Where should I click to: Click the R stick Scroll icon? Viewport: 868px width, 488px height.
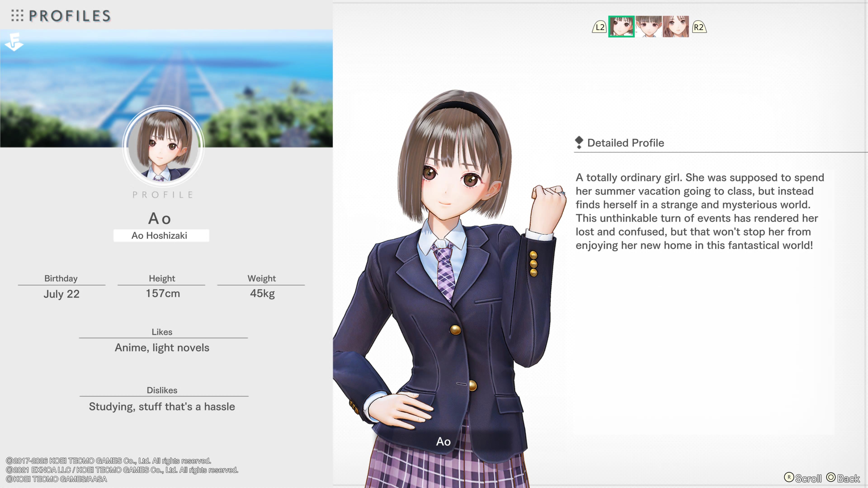pos(789,477)
